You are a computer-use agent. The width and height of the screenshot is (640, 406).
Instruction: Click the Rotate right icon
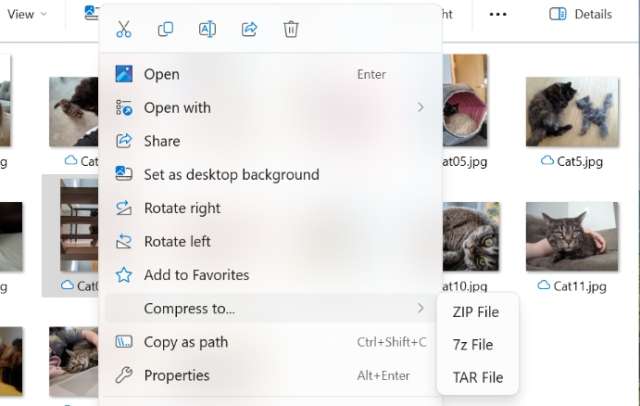[x=124, y=208]
